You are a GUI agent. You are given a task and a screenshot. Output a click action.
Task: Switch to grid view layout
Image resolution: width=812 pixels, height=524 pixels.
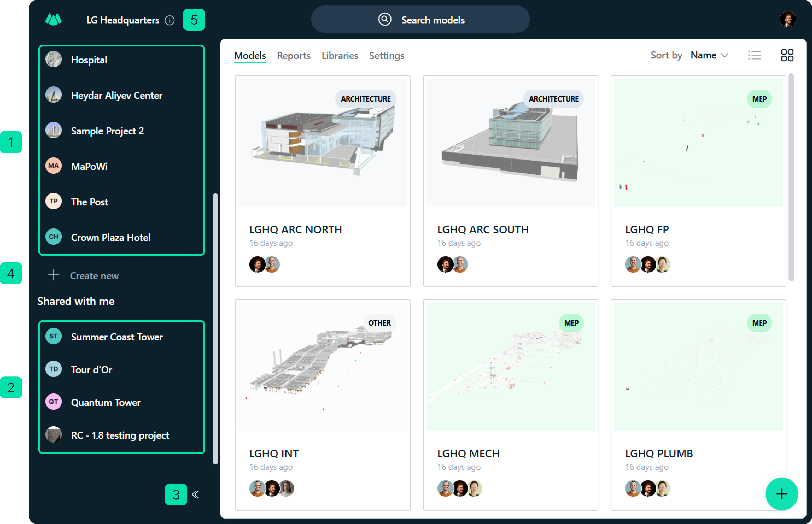787,55
